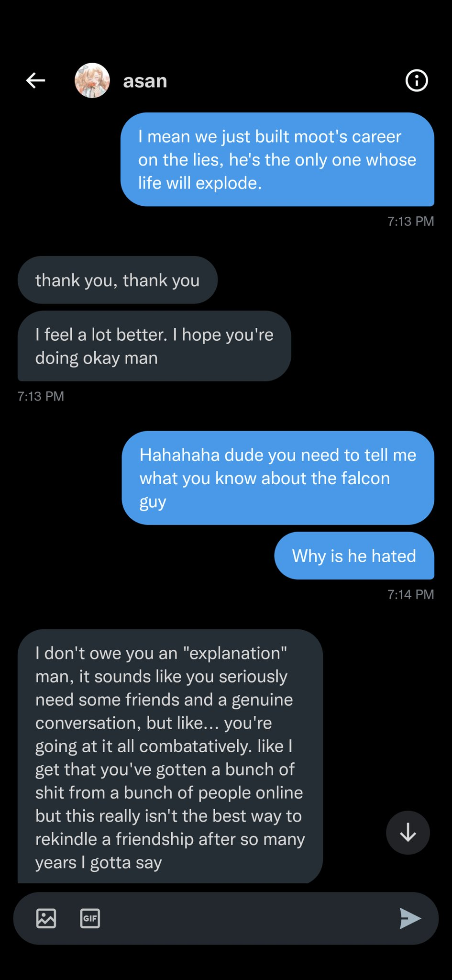Tap the asan name in the header

145,81
